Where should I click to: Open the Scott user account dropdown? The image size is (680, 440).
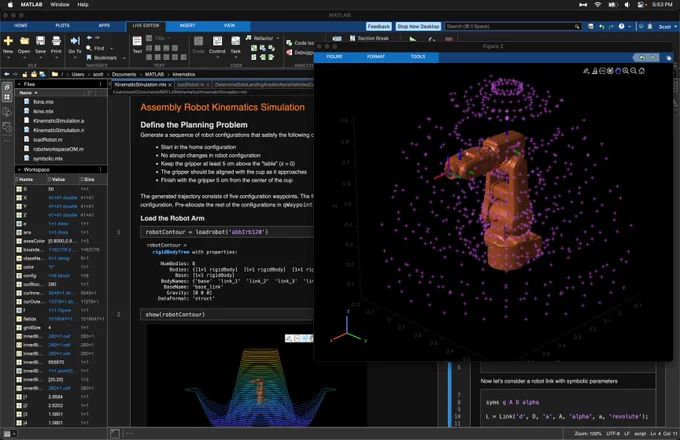point(667,26)
